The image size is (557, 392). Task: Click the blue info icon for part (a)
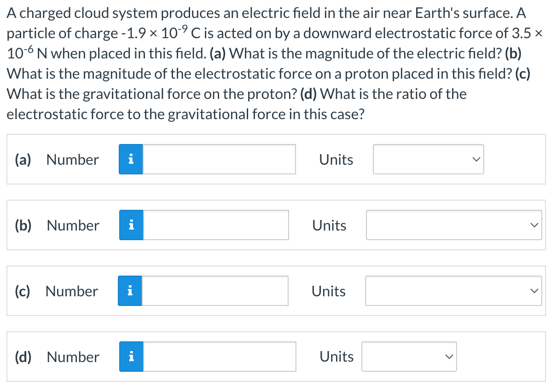[x=130, y=159]
